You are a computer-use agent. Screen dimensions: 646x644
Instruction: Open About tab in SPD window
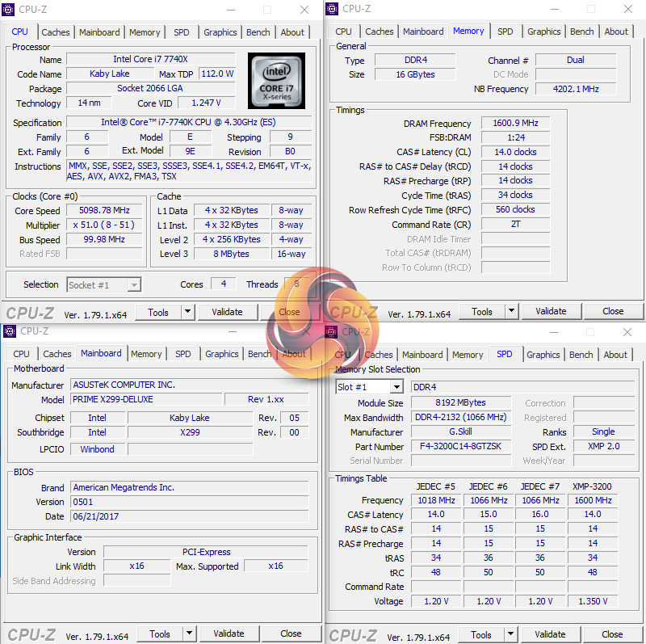pyautogui.click(x=615, y=355)
